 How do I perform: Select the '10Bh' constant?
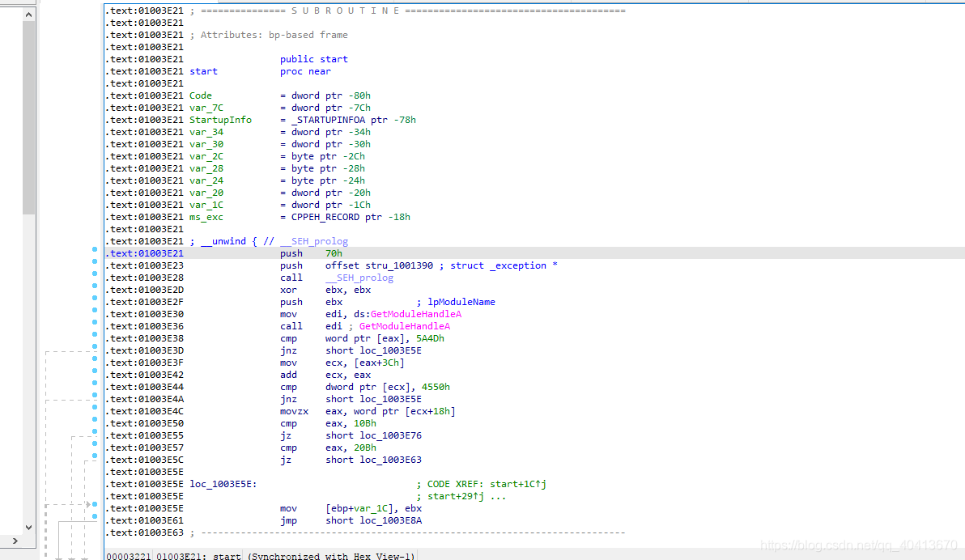tap(365, 423)
